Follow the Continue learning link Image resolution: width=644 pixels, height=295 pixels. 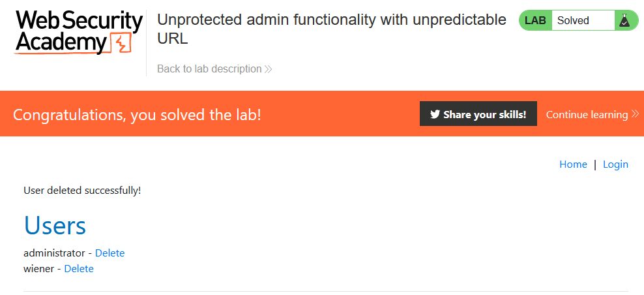(587, 114)
